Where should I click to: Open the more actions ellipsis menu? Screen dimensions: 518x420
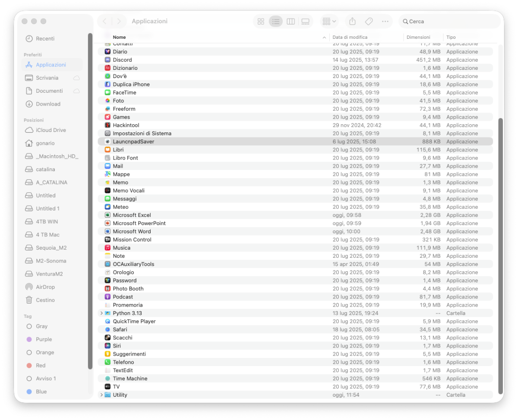pyautogui.click(x=385, y=21)
